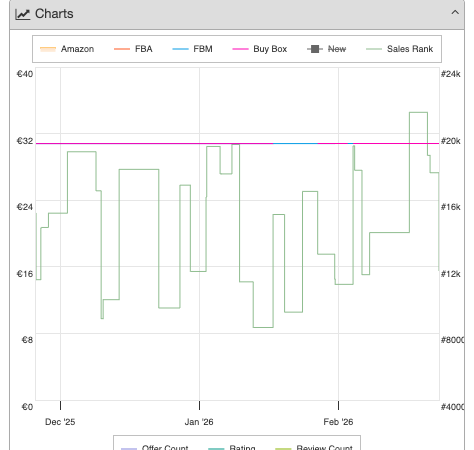Toggle the FBM series in the legend
Image resolution: width=474 pixels, height=450 pixels.
click(x=192, y=49)
